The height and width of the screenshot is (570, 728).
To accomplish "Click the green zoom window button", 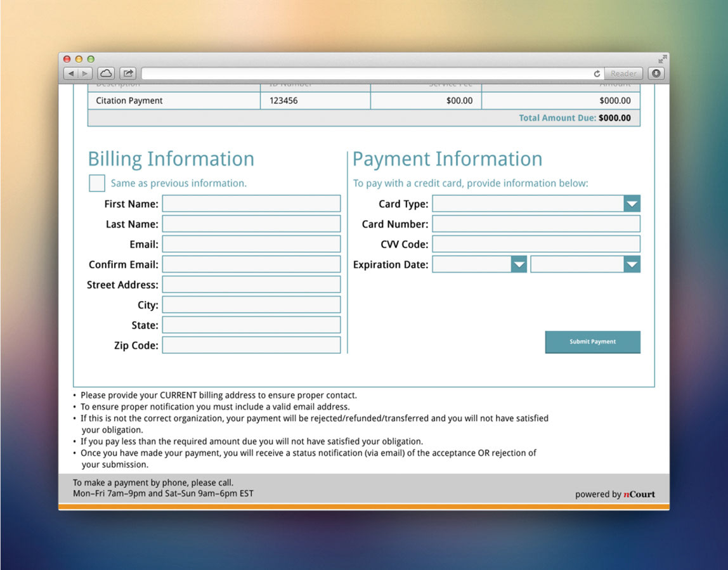I will click(91, 59).
